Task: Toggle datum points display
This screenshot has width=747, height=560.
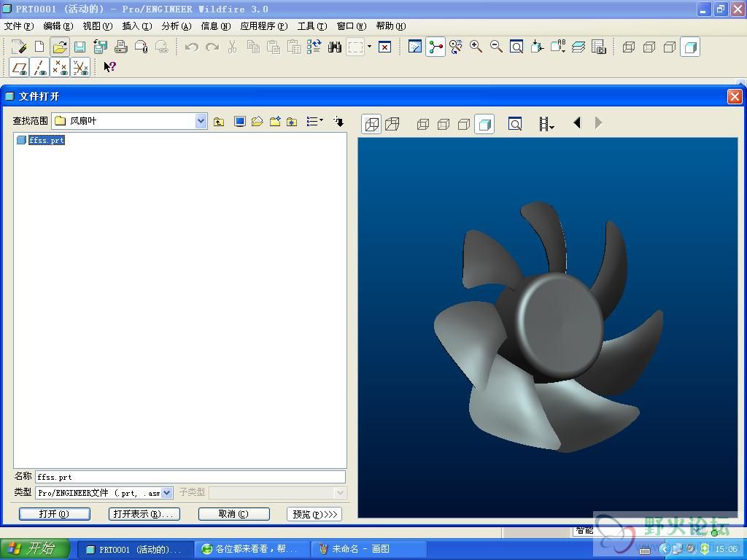Action: [x=60, y=67]
